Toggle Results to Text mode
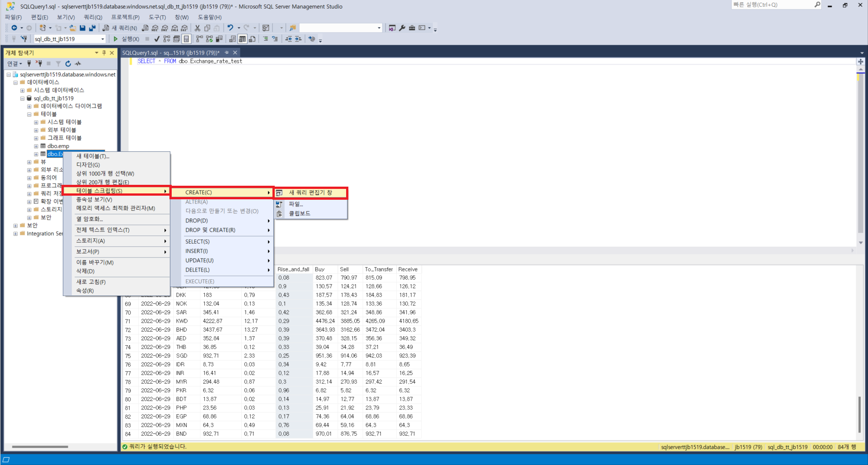Image resolution: width=868 pixels, height=465 pixels. pyautogui.click(x=232, y=39)
